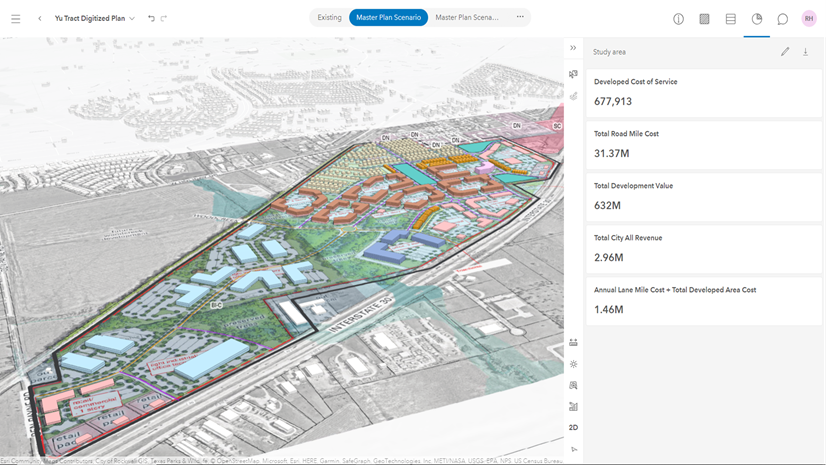826x465 pixels.
Task: Open the comments speech bubble panel
Action: [783, 19]
